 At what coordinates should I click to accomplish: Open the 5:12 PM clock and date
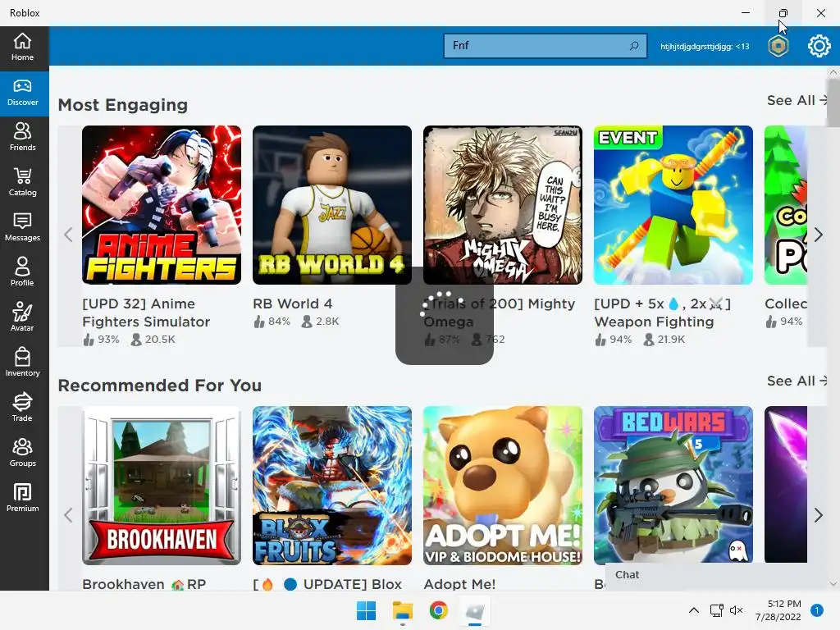(778, 610)
